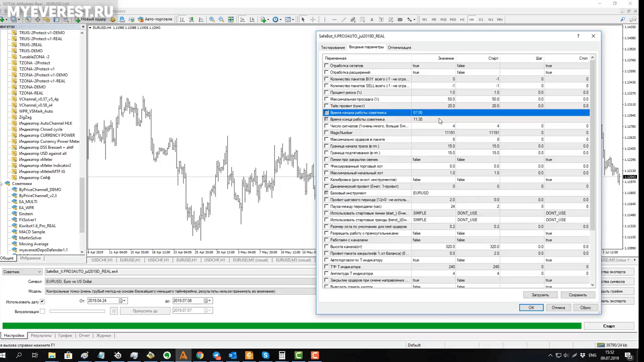Open the Символ EURUSD dropdown
The height and width of the screenshot is (362, 644).
coord(180,282)
